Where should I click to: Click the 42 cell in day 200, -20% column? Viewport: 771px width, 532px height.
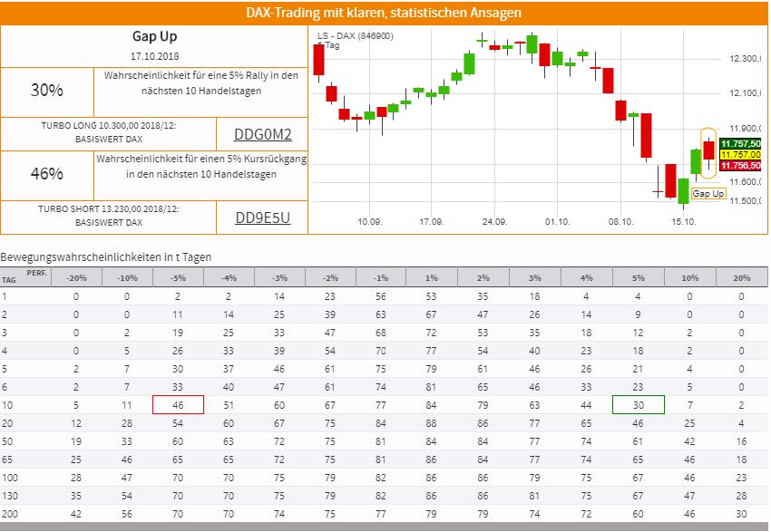click(x=76, y=514)
